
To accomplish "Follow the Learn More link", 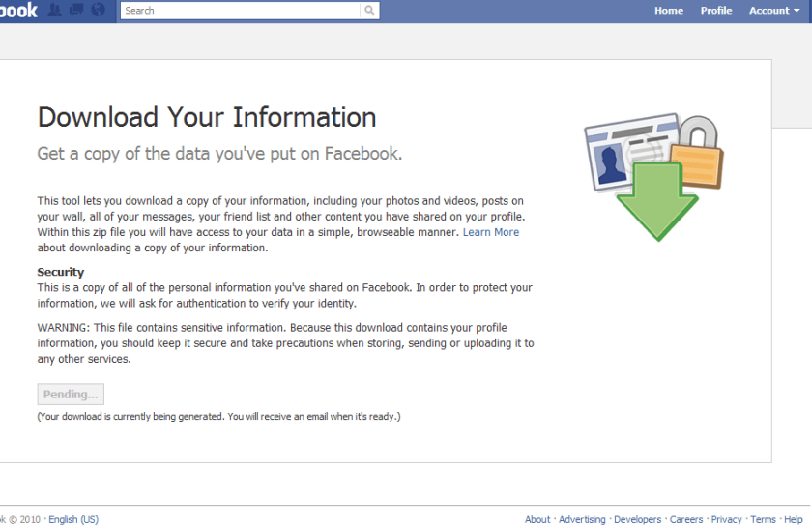I will tap(490, 232).
